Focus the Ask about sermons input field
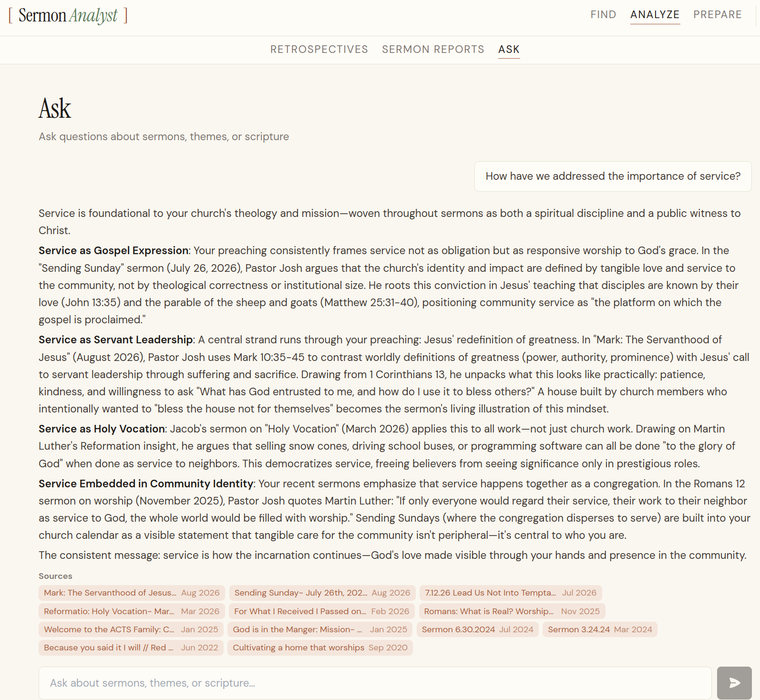The height and width of the screenshot is (700, 760). pyautogui.click(x=375, y=683)
